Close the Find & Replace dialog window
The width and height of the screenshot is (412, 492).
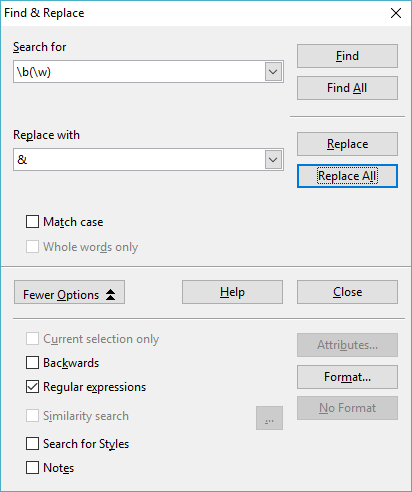pyautogui.click(x=396, y=13)
